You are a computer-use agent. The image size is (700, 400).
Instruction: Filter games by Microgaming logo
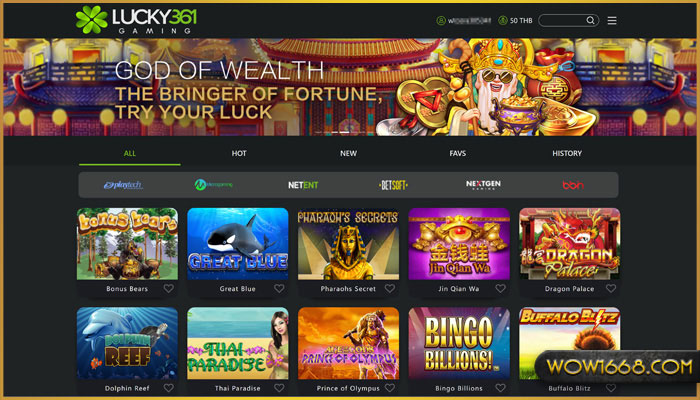tap(213, 184)
